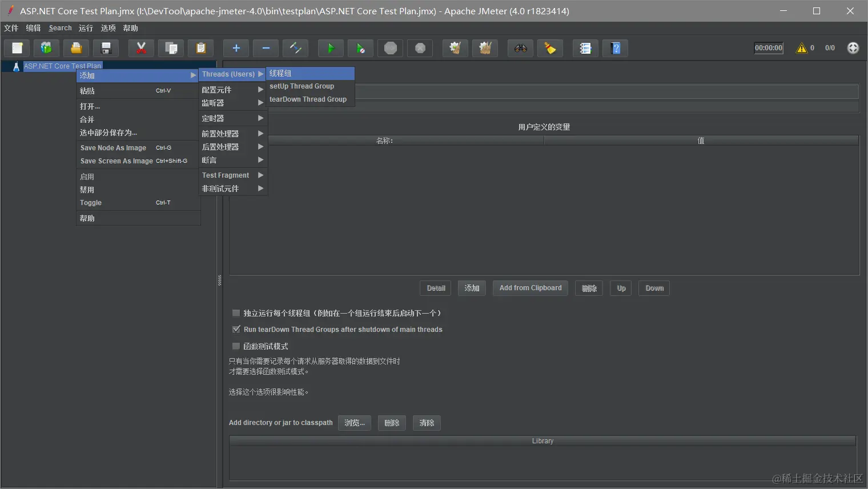Expand all nodes with the plus icon
The image size is (868, 489).
click(236, 49)
